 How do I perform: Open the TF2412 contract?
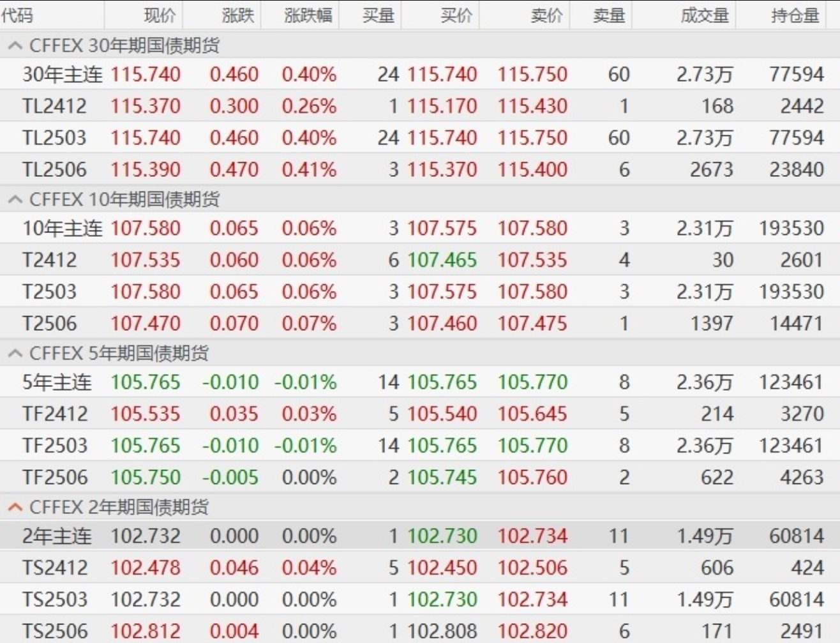55,414
